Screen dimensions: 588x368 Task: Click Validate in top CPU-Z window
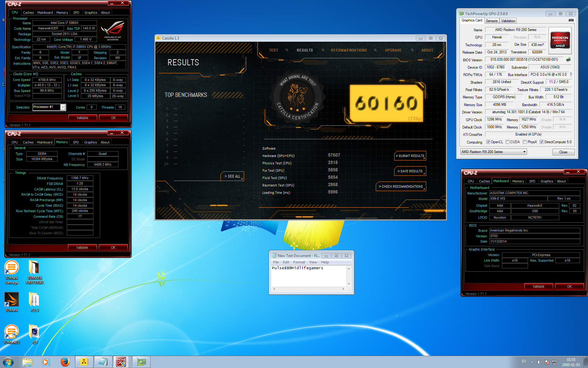[82, 118]
